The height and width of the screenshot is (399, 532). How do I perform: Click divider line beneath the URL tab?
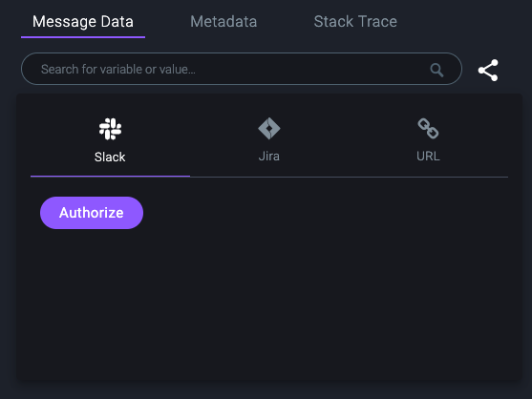pyautogui.click(x=428, y=177)
